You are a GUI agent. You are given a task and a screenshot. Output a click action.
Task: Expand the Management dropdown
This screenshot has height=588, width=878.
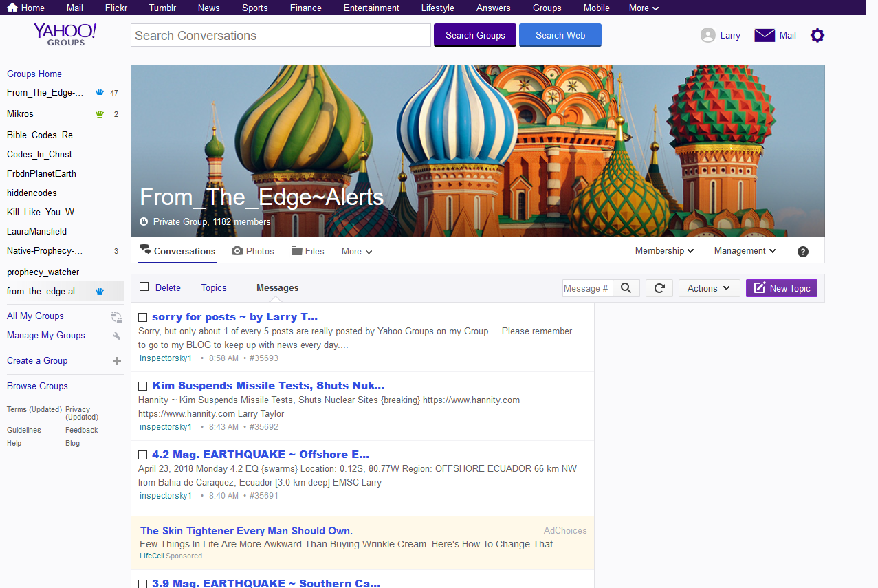tap(745, 251)
